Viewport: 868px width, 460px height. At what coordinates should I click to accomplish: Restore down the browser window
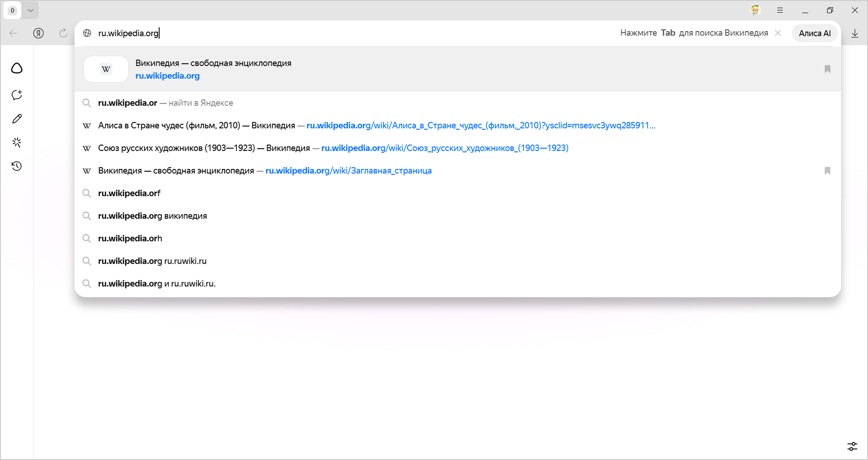coord(830,10)
